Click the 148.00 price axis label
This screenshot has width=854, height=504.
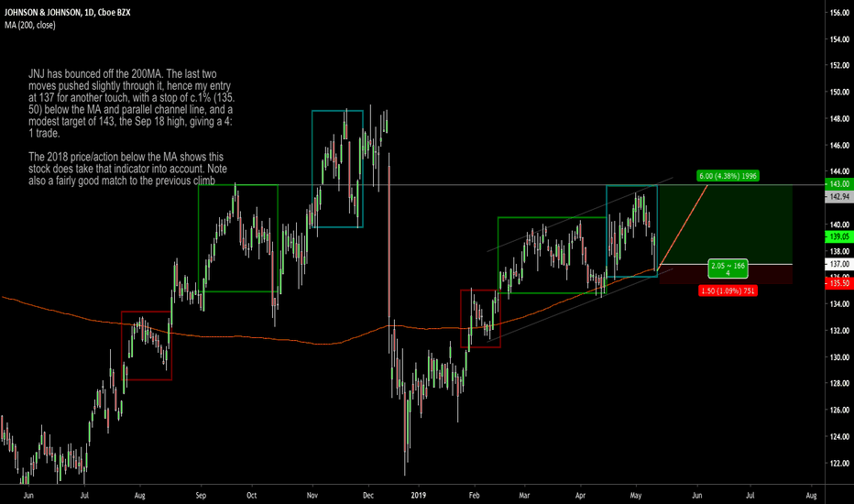coord(839,119)
